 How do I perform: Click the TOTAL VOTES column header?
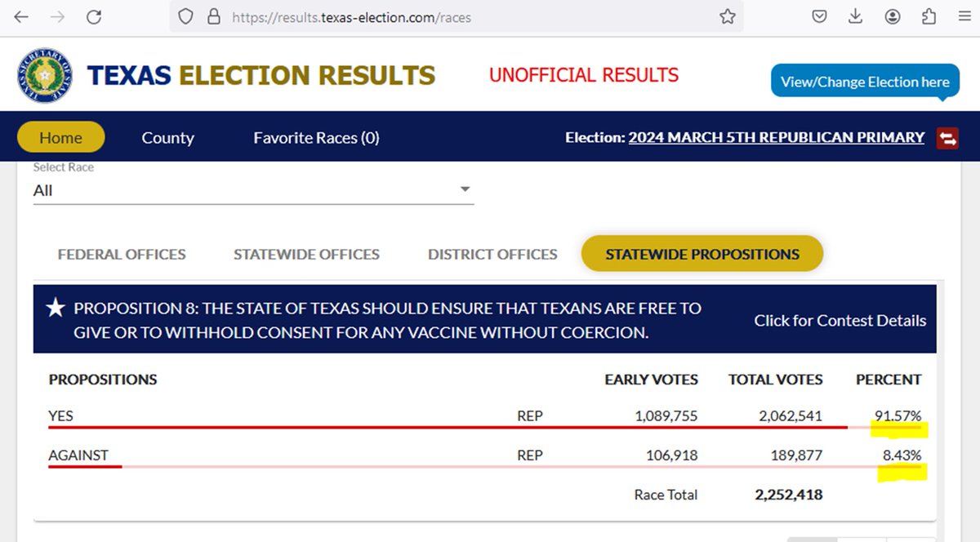tap(776, 379)
